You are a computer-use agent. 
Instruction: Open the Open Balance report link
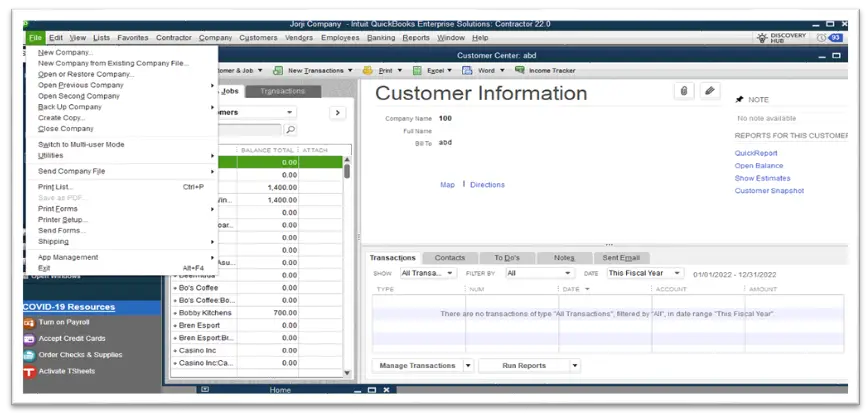759,166
